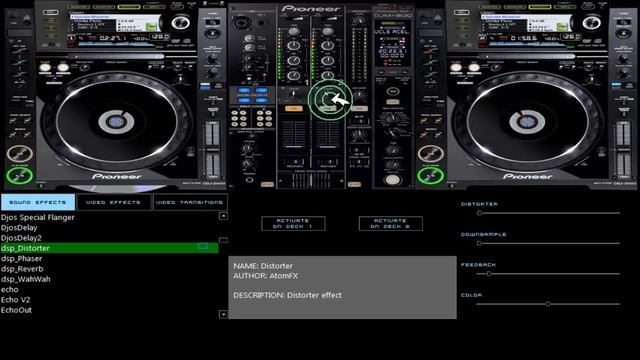Switch to the Video Transitions tab
640x360 pixels.
tap(190, 202)
